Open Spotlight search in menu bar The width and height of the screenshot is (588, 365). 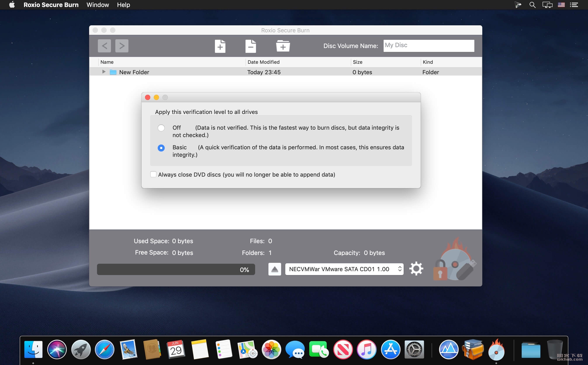[532, 5]
